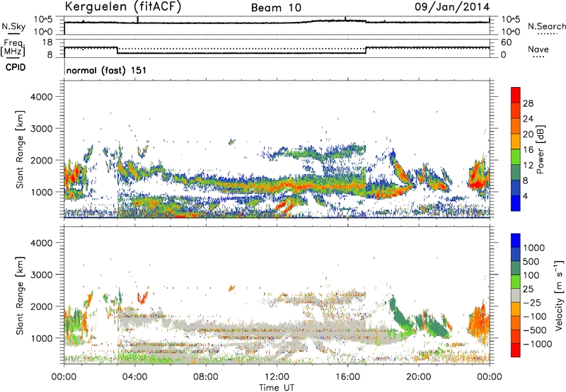Image resolution: width=566 pixels, height=392 pixels.
Task: Click the "Velocity [m s-1]" color bar title
Action: click(559, 295)
